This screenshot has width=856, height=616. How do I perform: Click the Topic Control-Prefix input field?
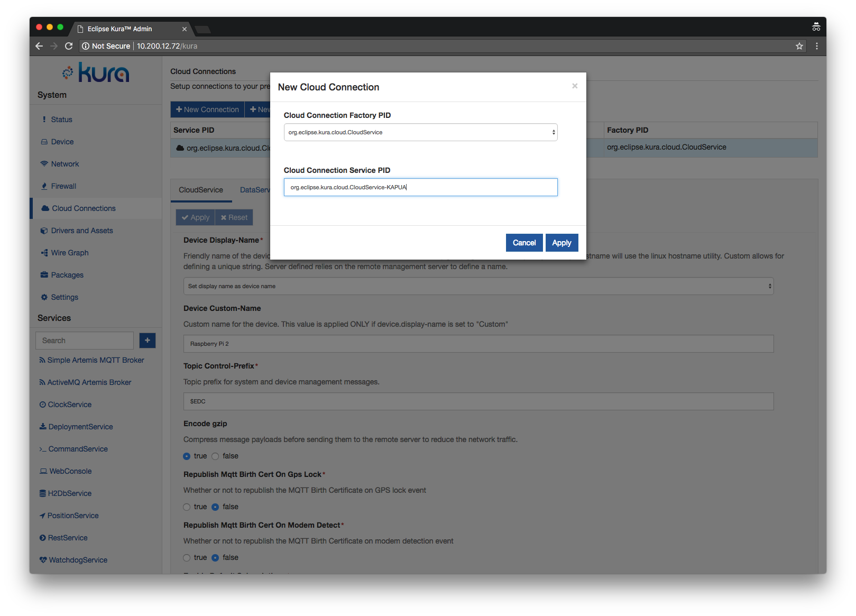tap(478, 401)
